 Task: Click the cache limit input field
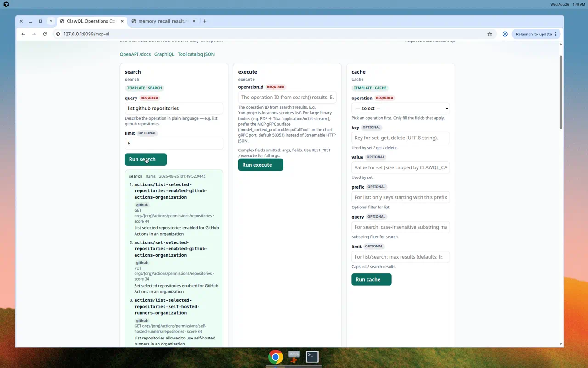click(x=401, y=257)
